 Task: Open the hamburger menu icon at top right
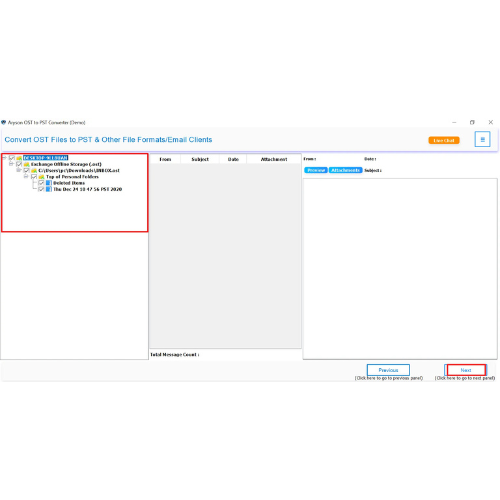(482, 139)
